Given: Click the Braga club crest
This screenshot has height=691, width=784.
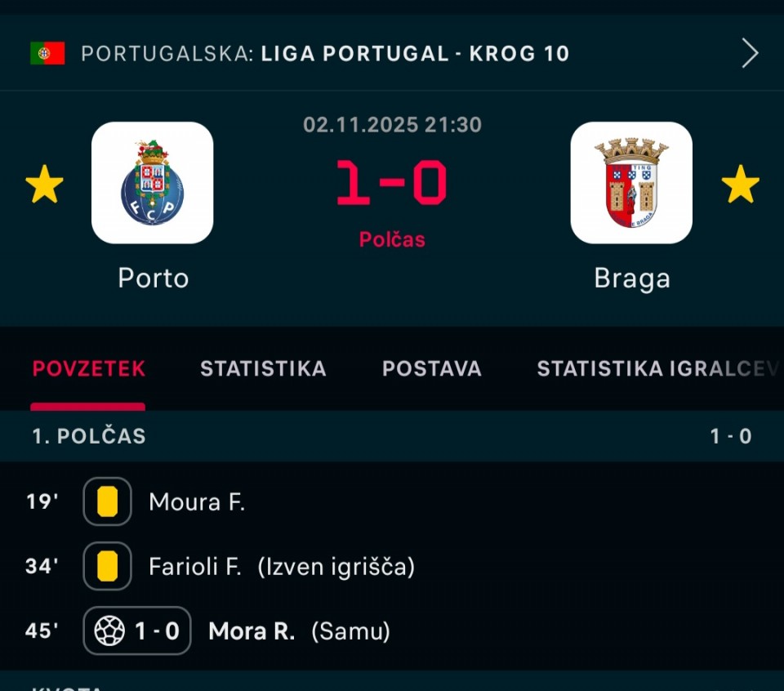Looking at the screenshot, I should point(631,183).
